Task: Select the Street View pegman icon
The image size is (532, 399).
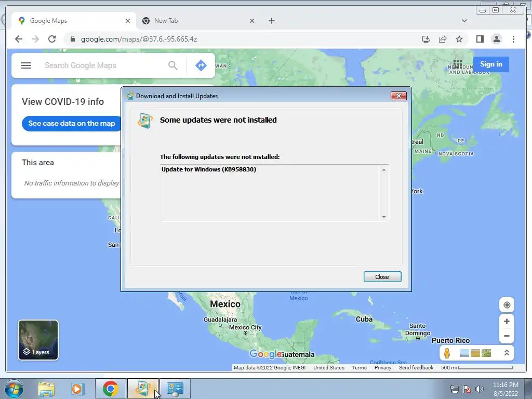Action: pos(447,353)
